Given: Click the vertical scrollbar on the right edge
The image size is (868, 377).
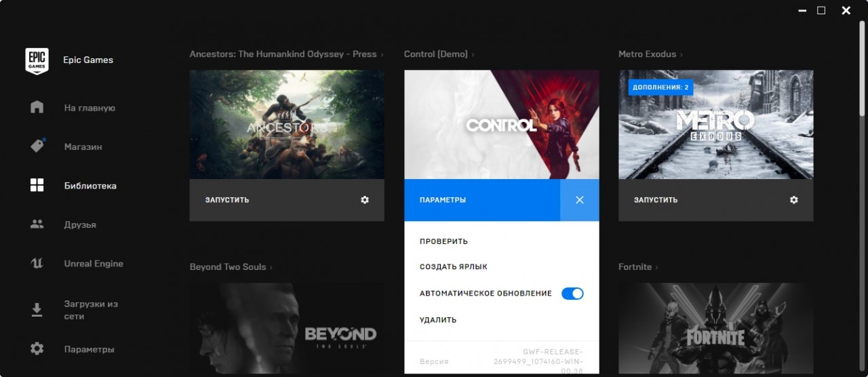Looking at the screenshot, I should pyautogui.click(x=863, y=68).
